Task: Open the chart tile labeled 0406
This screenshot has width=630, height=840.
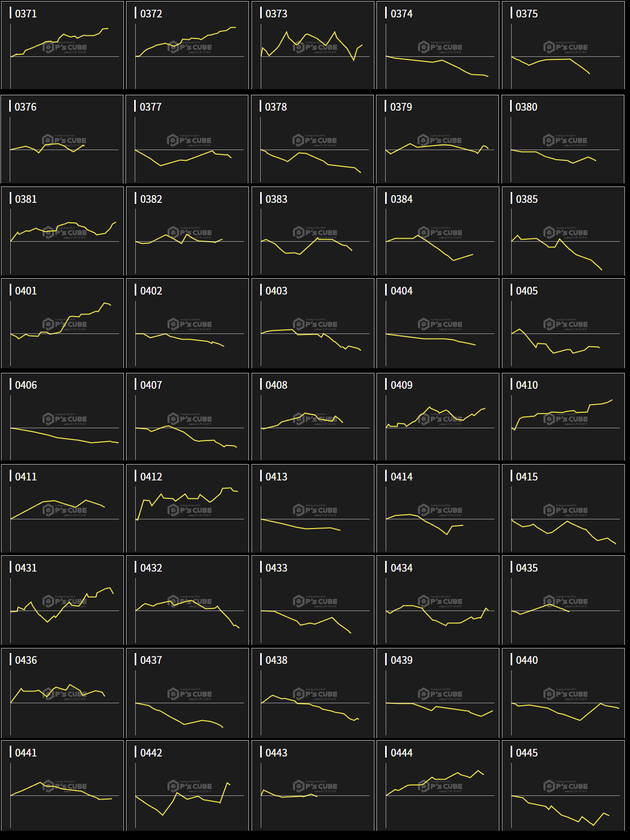Action: (x=62, y=417)
